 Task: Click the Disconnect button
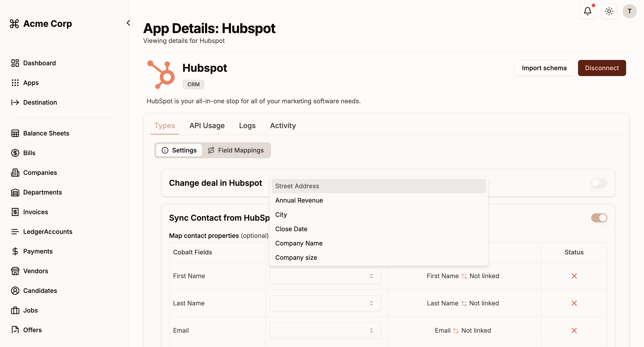click(602, 68)
